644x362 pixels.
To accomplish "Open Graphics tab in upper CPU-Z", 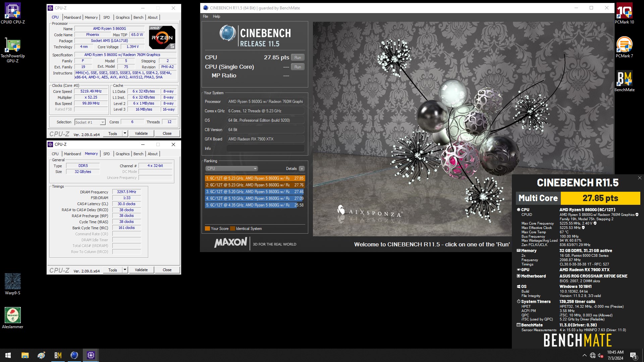I will tap(122, 17).
